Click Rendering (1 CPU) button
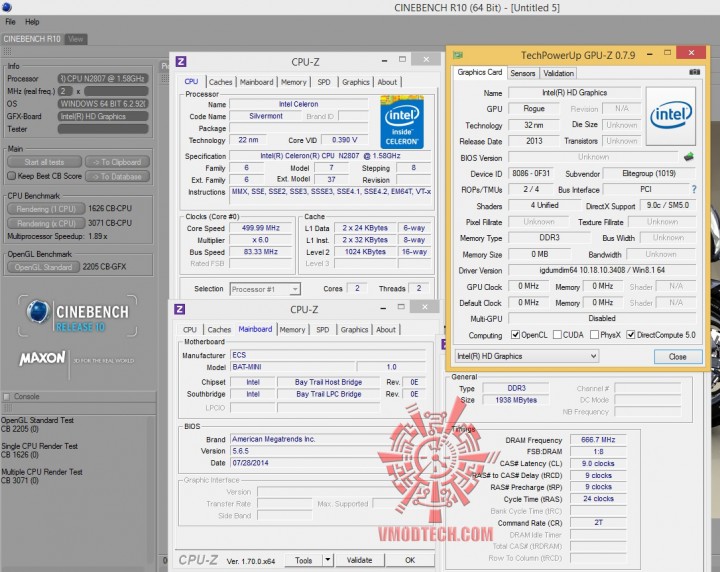This screenshot has width=720, height=572. [46, 209]
